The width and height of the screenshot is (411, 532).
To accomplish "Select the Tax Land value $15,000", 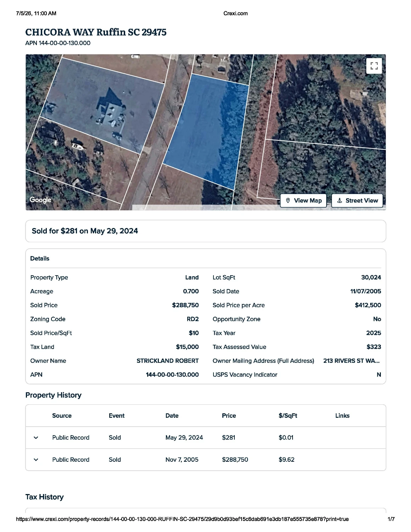I will coord(187,347).
